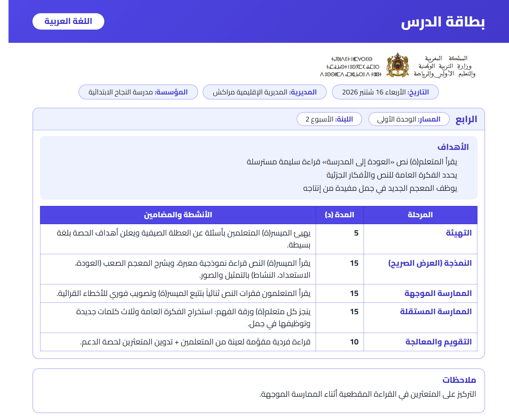This screenshot has width=509, height=420.
Task: Click the الأنشطة والمضامين column header
Action: tap(178, 215)
